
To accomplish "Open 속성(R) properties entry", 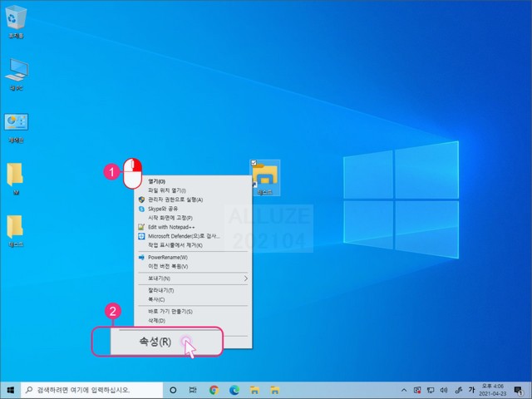I will pyautogui.click(x=155, y=342).
